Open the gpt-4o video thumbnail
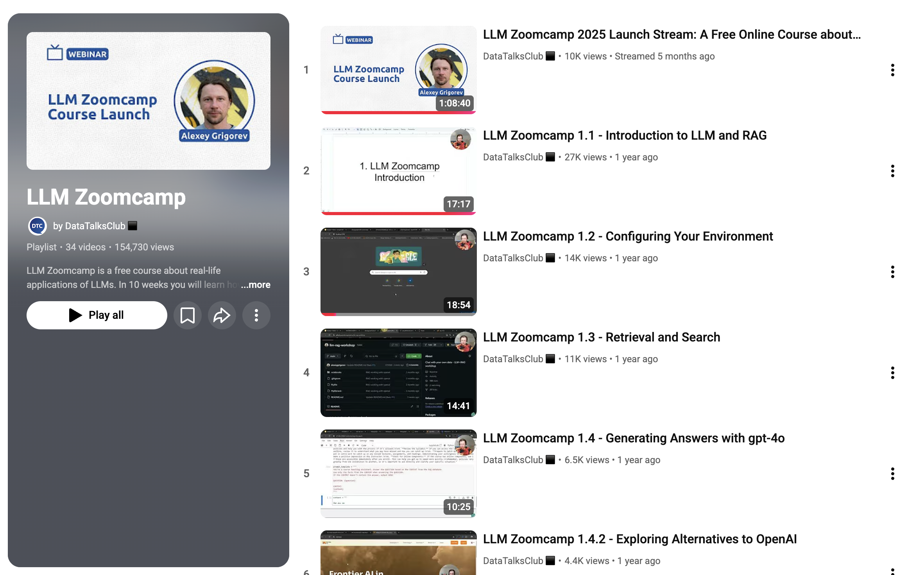This screenshot has width=924, height=575. pos(398,473)
